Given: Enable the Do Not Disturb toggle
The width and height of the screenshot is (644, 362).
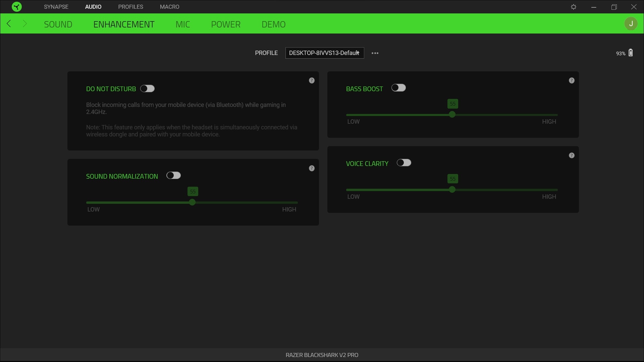Looking at the screenshot, I should click(x=147, y=88).
